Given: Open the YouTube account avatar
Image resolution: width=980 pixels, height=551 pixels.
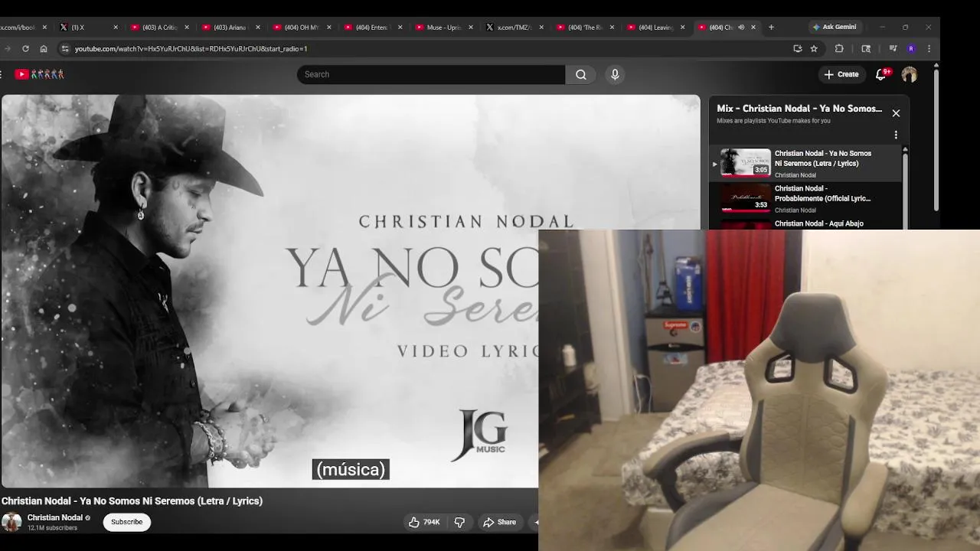Looking at the screenshot, I should click(x=910, y=74).
